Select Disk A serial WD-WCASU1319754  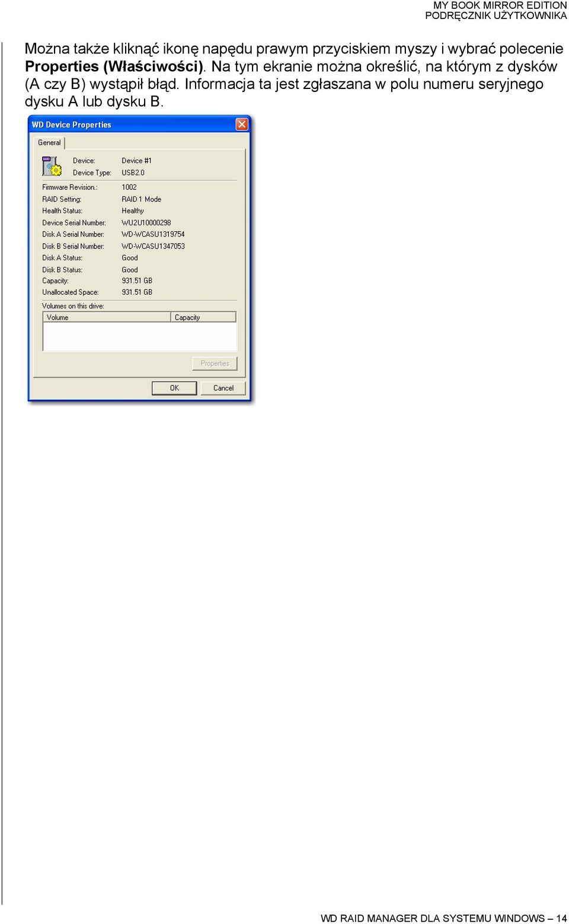(x=154, y=234)
